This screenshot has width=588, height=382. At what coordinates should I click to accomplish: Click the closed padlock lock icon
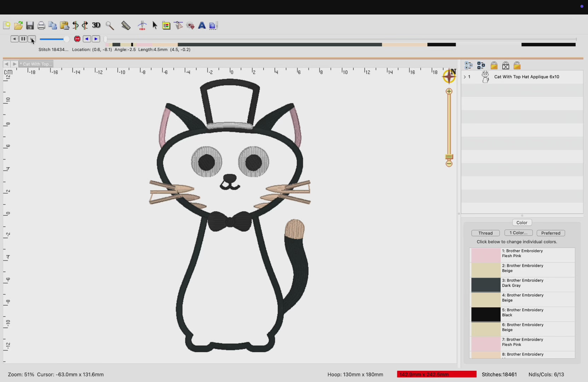point(494,65)
